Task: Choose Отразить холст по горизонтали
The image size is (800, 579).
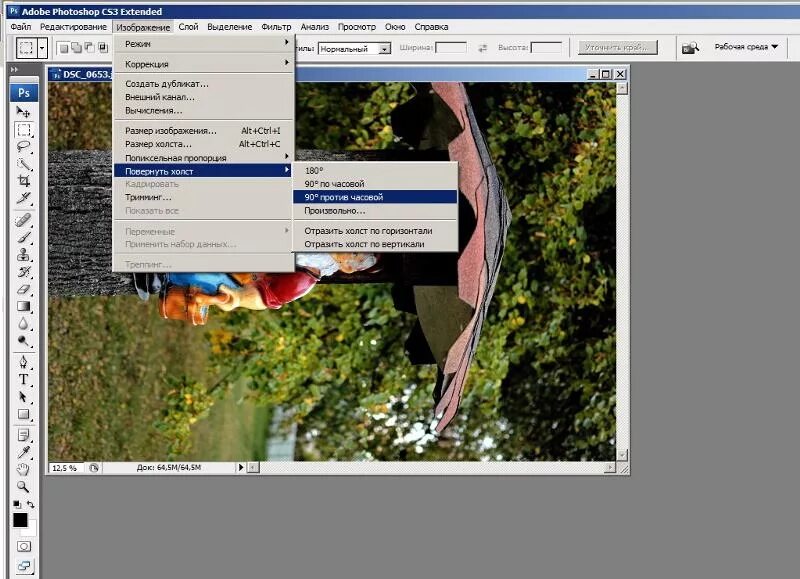Action: coord(375,231)
